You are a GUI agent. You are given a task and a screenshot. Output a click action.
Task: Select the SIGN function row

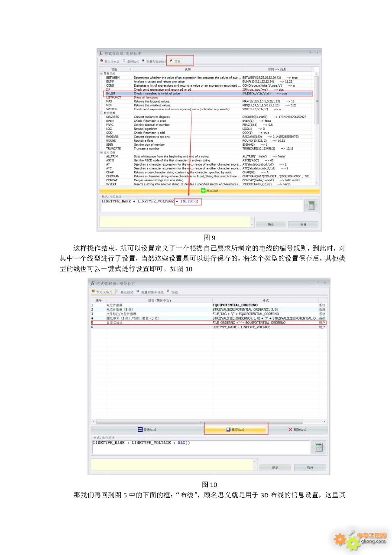[209, 144]
